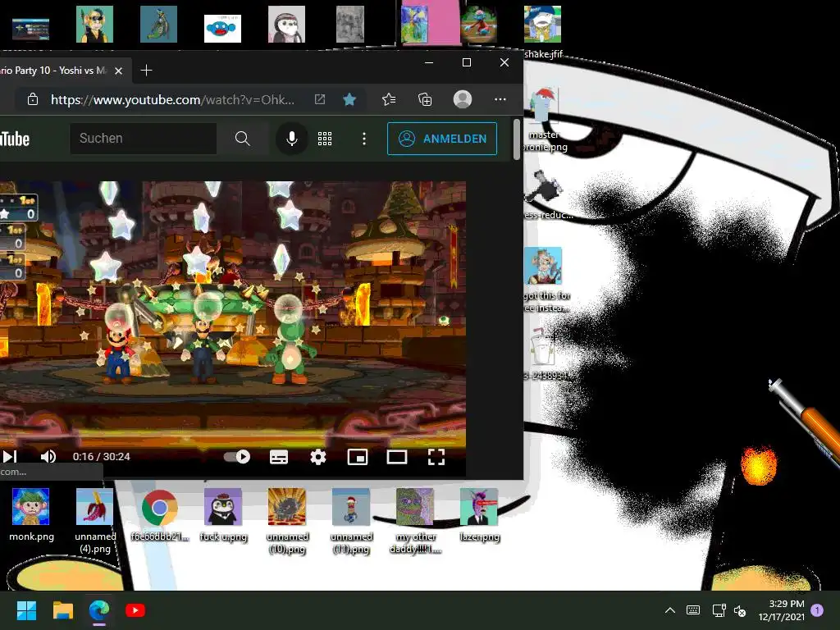Screen dimensions: 840x630
Task: Open the YouTube taskbar app
Action: [x=135, y=610]
